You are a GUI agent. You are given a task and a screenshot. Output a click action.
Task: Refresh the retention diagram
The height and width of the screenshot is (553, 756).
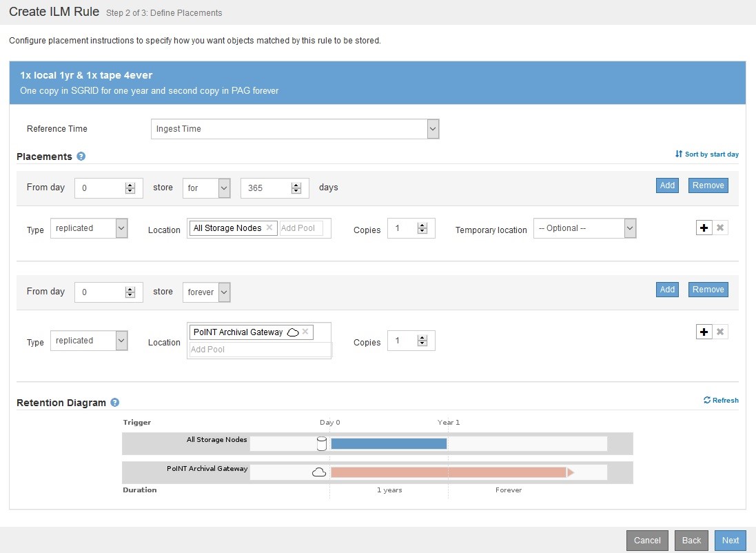click(721, 400)
